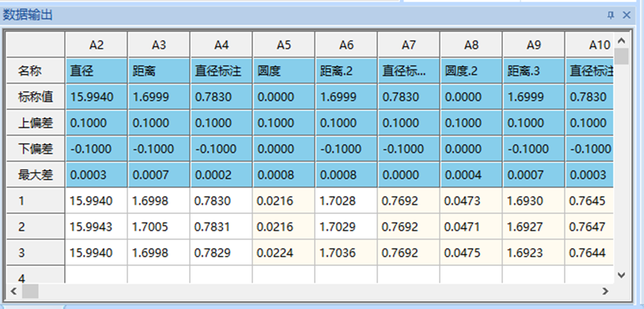Click the 圆度.2 name cell
Viewport: 644px width, 309px height.
471,71
